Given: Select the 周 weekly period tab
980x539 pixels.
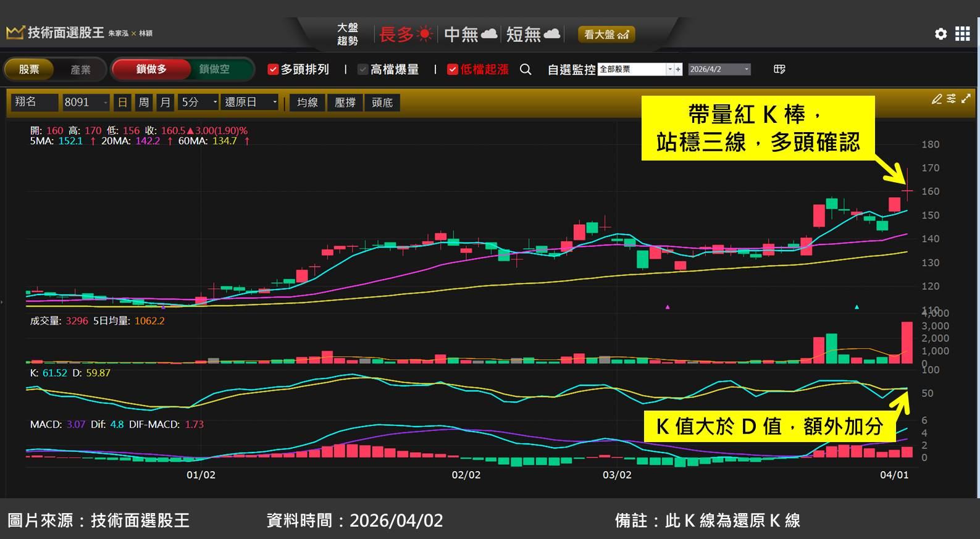Looking at the screenshot, I should [144, 102].
